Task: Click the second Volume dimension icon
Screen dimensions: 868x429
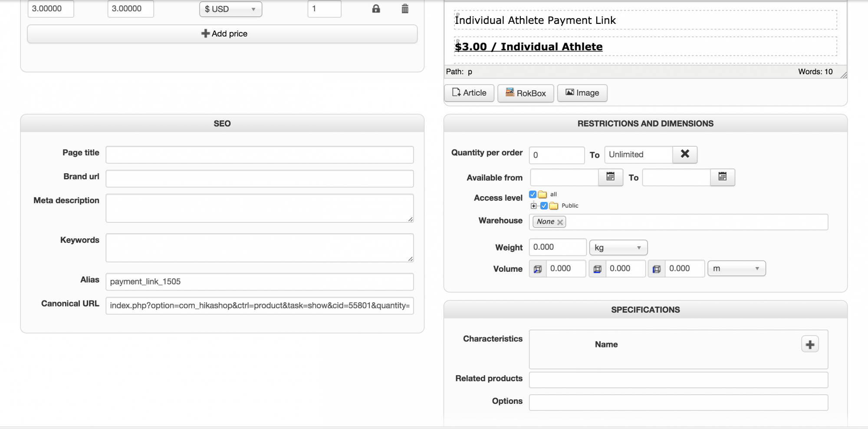Action: (x=597, y=269)
